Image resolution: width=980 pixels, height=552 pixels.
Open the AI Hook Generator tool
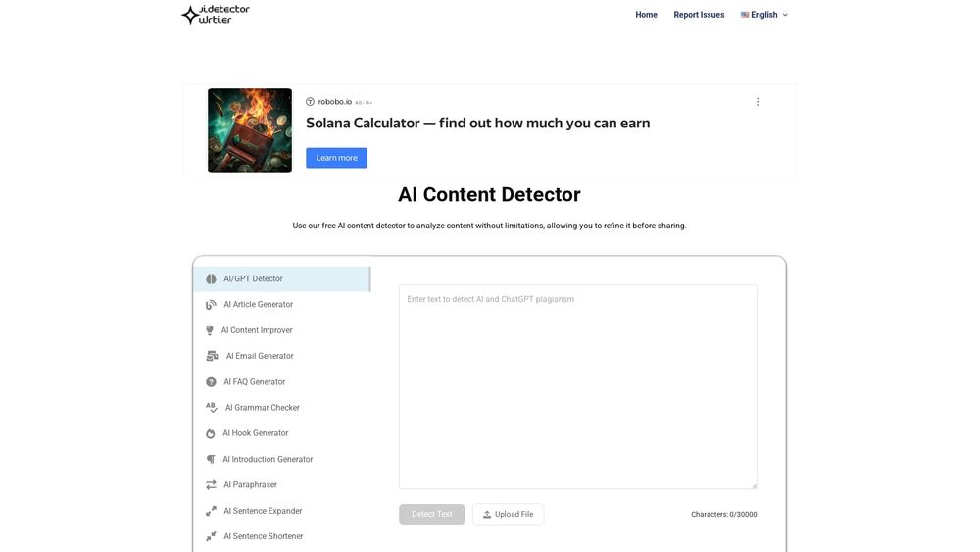point(255,433)
